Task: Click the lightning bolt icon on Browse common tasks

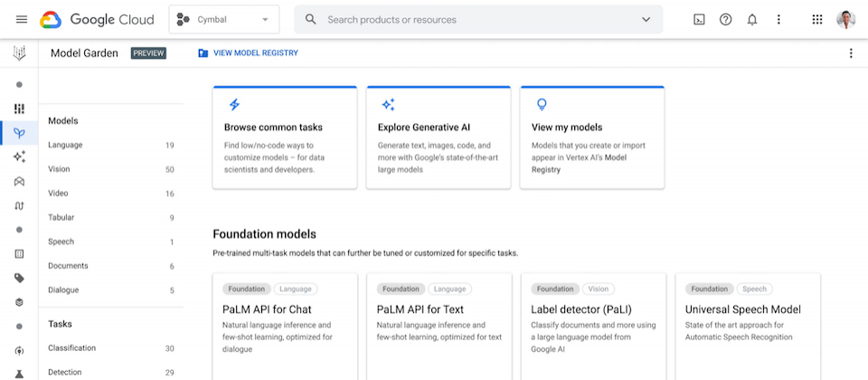Action: coord(234,105)
